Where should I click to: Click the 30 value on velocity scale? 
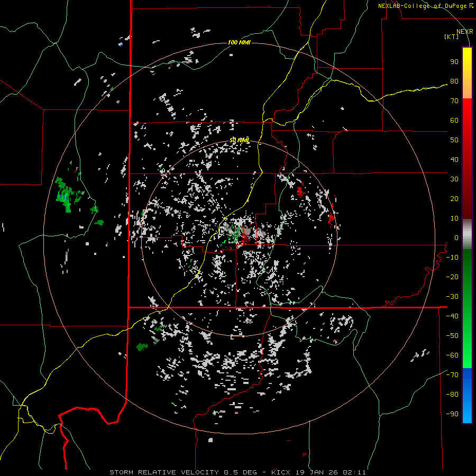tap(454, 179)
